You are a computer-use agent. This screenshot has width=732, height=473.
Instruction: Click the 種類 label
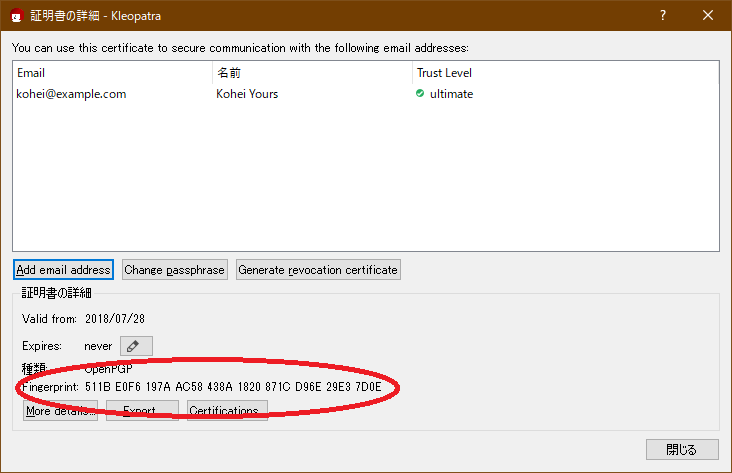(x=34, y=369)
